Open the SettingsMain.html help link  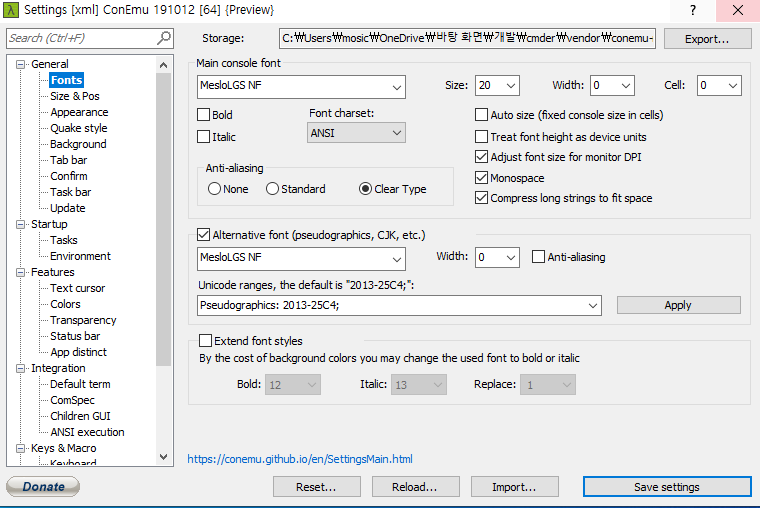click(x=300, y=459)
